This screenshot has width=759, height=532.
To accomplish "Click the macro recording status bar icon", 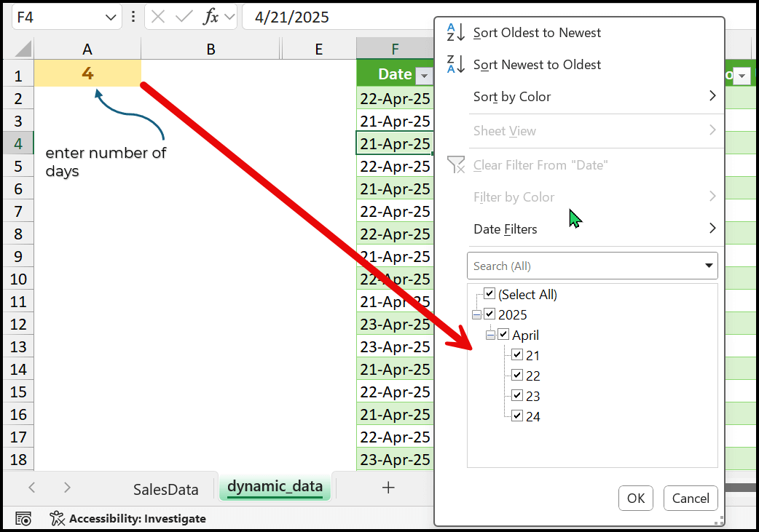I will (x=23, y=518).
